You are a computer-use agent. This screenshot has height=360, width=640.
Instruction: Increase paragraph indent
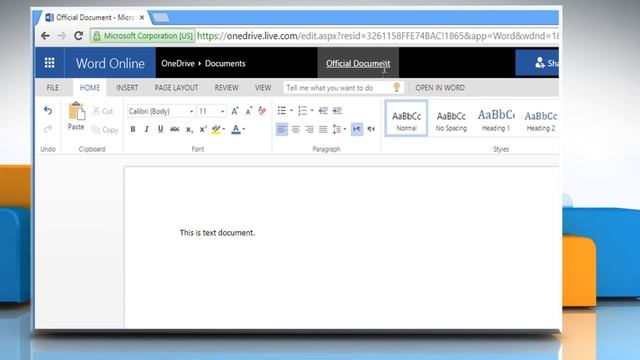click(337, 111)
